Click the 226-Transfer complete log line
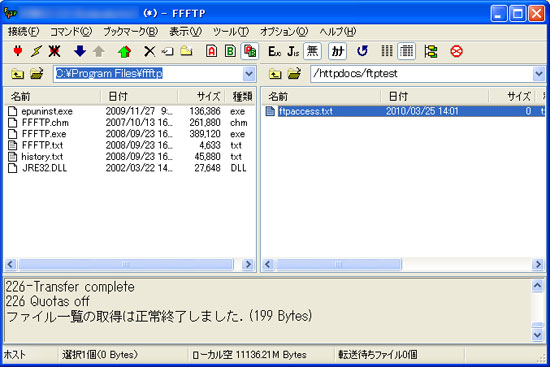 [70, 287]
